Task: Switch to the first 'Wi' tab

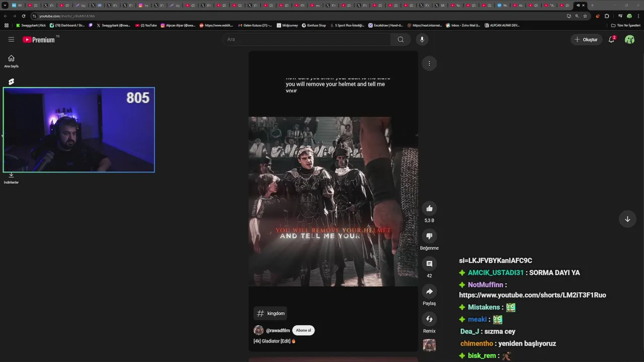Action: [x=17, y=5]
